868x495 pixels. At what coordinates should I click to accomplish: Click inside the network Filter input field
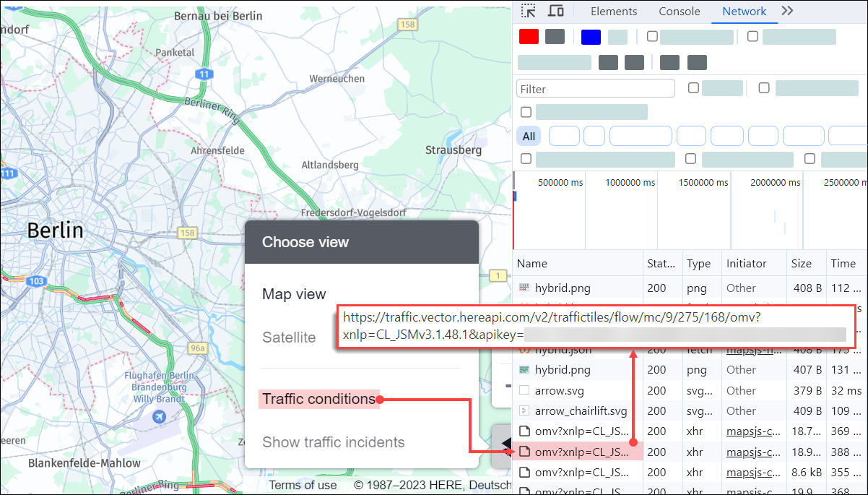pos(595,87)
